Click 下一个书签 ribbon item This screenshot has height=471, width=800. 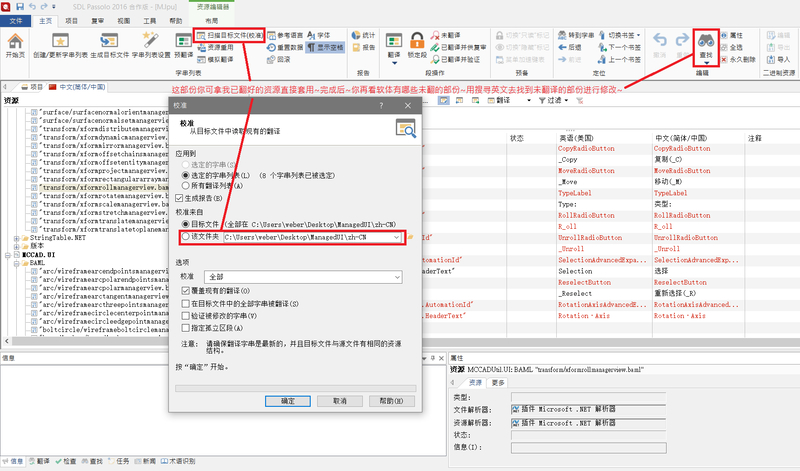pyautogui.click(x=619, y=47)
